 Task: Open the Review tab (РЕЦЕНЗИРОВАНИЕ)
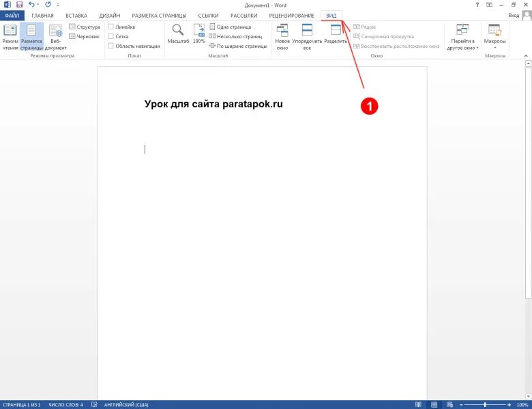click(x=291, y=16)
